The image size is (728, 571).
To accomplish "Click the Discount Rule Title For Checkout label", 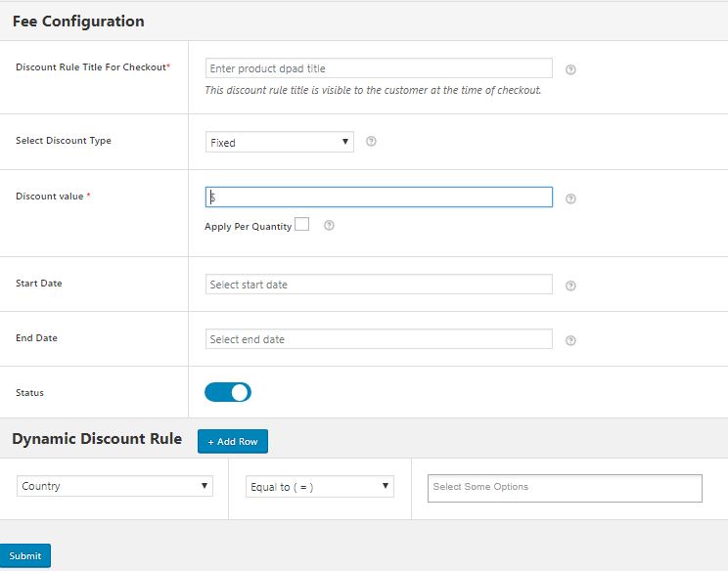I will 93,67.
